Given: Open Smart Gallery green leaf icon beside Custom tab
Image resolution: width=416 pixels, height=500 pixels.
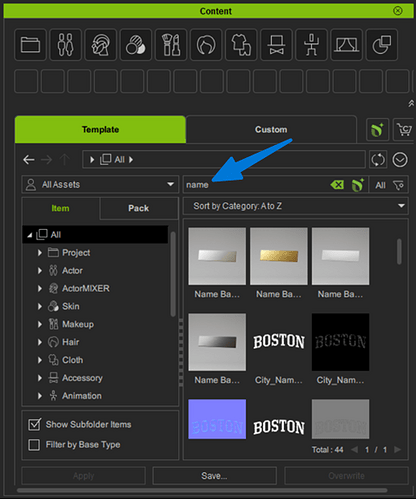Looking at the screenshot, I should pyautogui.click(x=377, y=130).
